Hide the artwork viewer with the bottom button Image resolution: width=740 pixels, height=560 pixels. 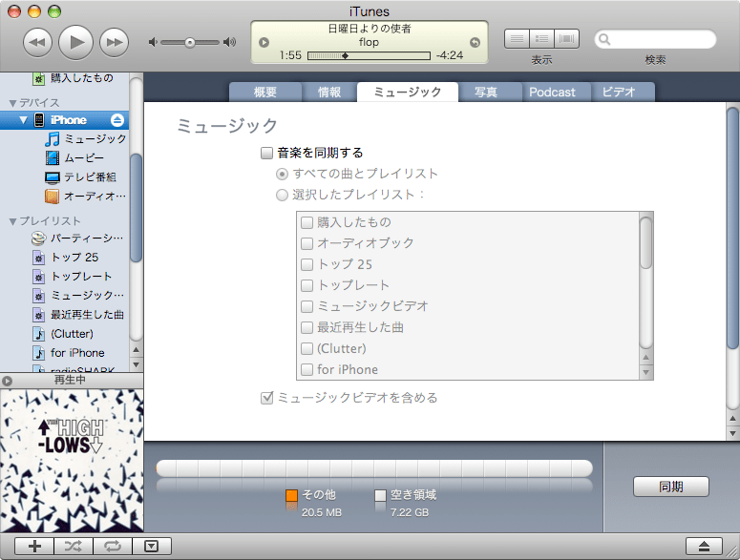[x=152, y=547]
